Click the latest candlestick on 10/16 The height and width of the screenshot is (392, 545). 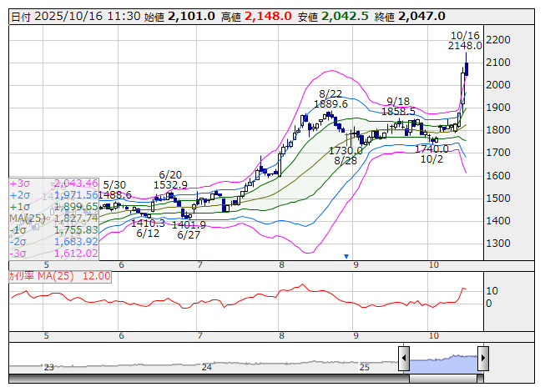pos(466,68)
